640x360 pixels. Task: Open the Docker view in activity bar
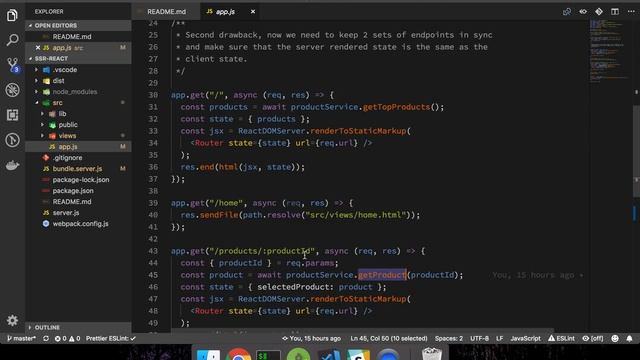12,165
